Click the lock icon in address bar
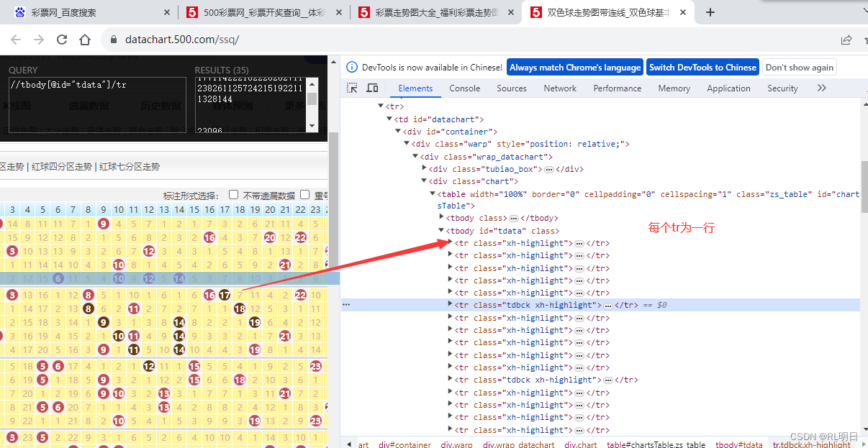This screenshot has width=868, height=448. pyautogui.click(x=113, y=40)
